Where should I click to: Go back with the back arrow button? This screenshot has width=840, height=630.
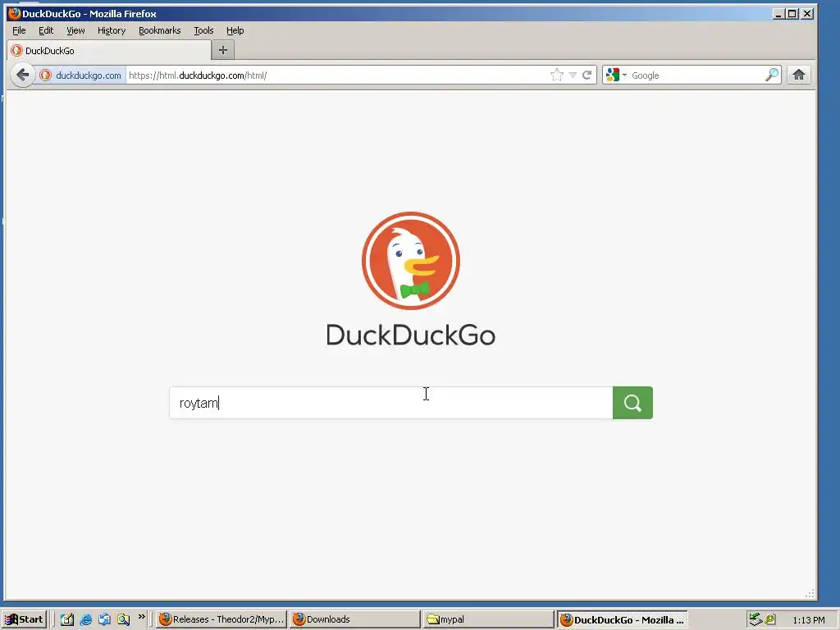tap(22, 75)
